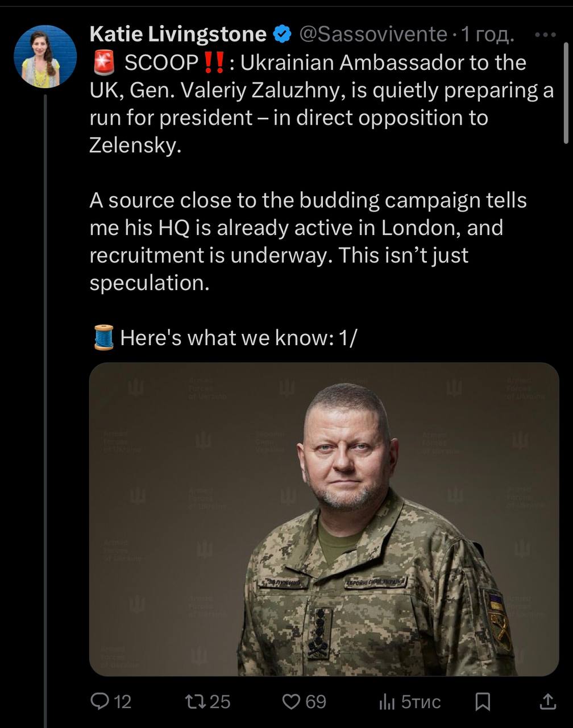Open the reply speech bubble icon
Image resolution: width=573 pixels, height=728 pixels.
pos(100,701)
